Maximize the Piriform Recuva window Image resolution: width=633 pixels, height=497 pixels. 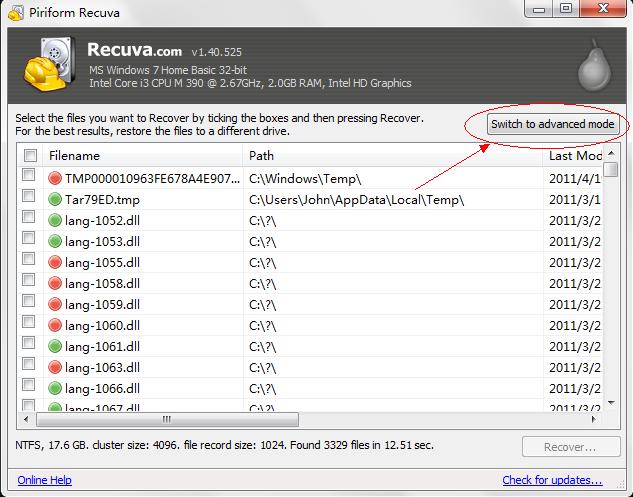click(x=566, y=8)
